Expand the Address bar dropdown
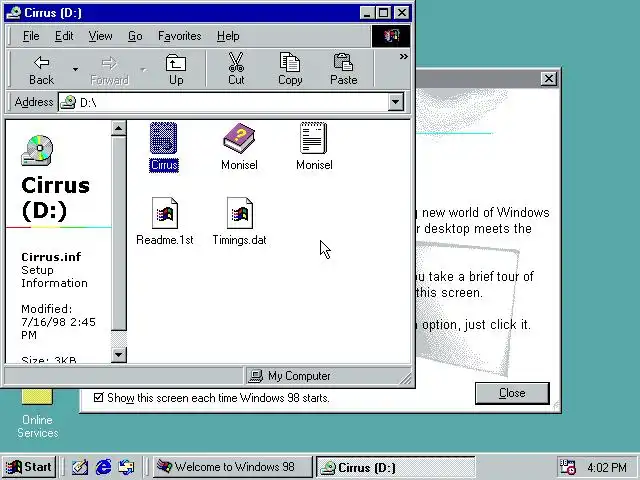The width and height of the screenshot is (640, 480). pyautogui.click(x=396, y=102)
